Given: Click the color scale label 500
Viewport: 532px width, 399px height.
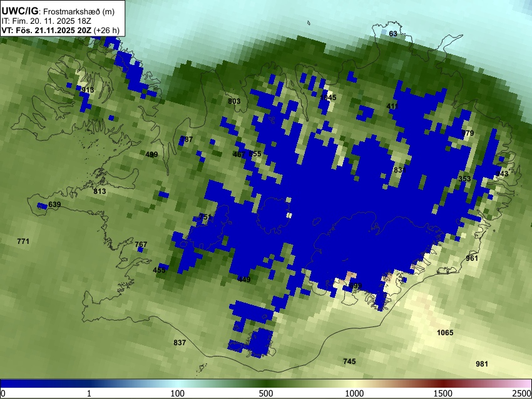Looking at the screenshot, I should pyautogui.click(x=265, y=393).
